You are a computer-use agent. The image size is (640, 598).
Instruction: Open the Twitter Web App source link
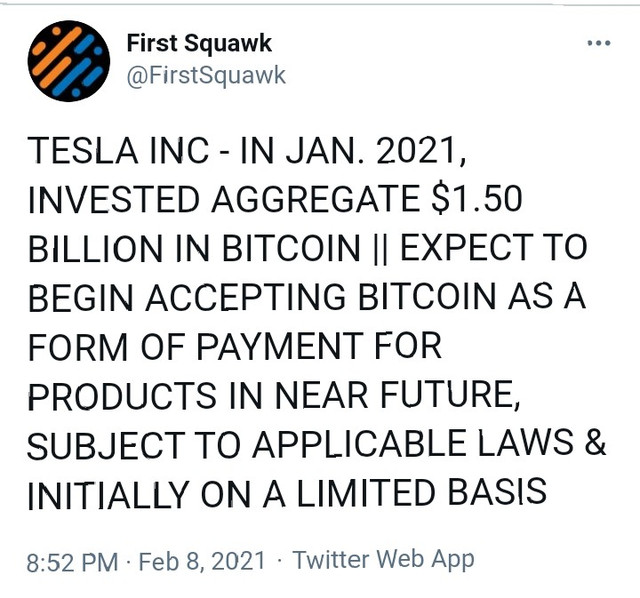pyautogui.click(x=384, y=560)
